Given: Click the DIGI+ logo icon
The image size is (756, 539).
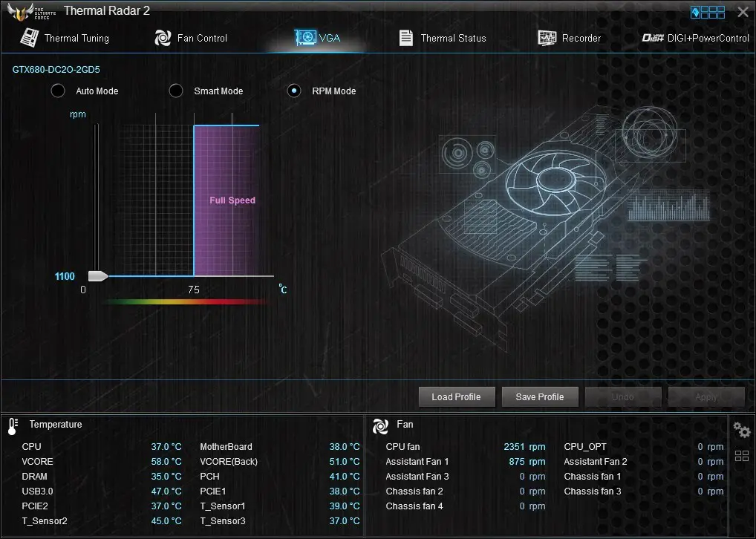Looking at the screenshot, I should 653,38.
